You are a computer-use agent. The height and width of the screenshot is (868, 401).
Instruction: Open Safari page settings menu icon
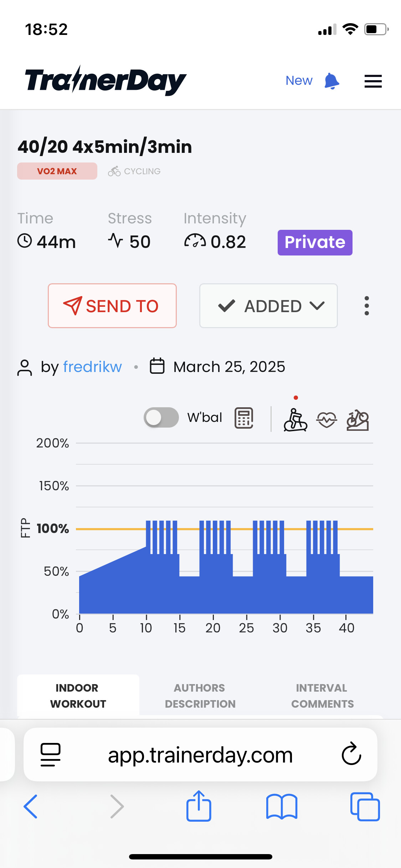[51, 754]
